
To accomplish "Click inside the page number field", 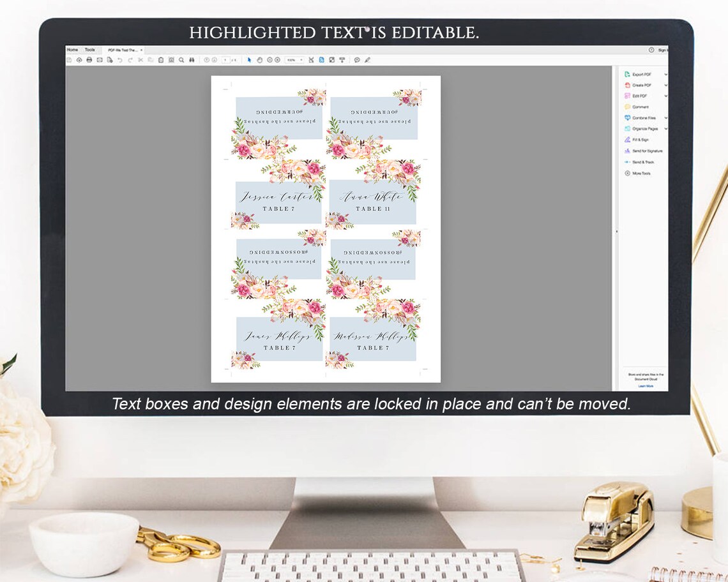I will (225, 60).
